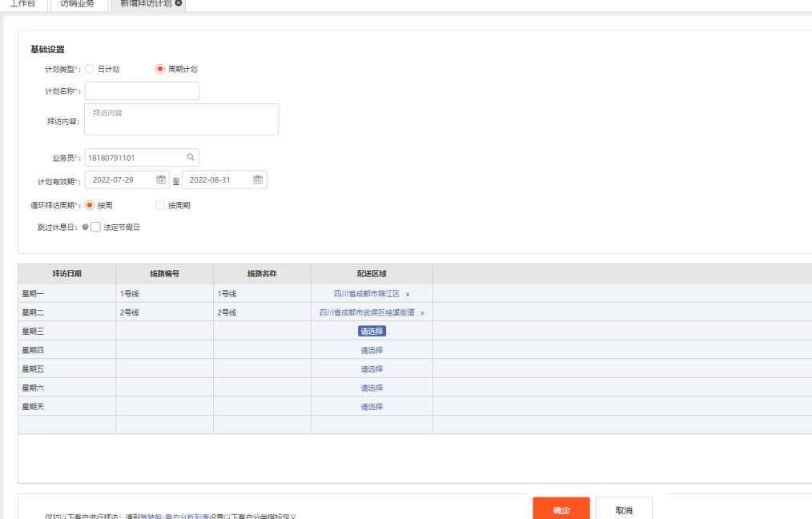The width and height of the screenshot is (812, 519).
Task: Open 请选择 for 星期四 delivery area
Action: click(372, 350)
